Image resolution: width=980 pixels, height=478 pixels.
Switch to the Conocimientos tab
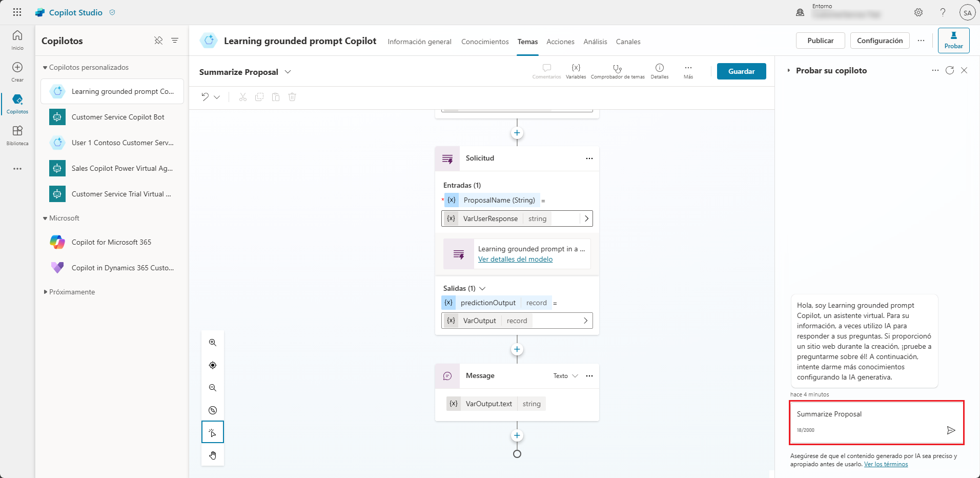[485, 42]
